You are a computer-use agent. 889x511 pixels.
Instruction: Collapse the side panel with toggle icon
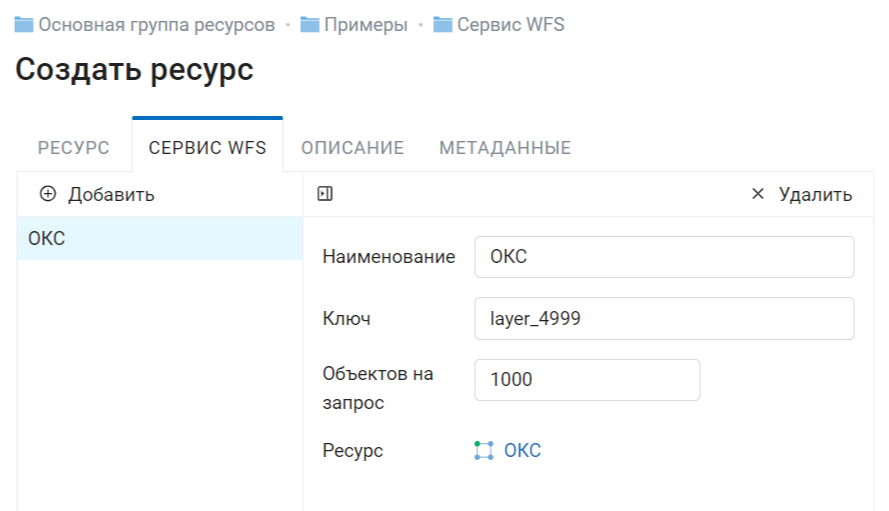[325, 194]
